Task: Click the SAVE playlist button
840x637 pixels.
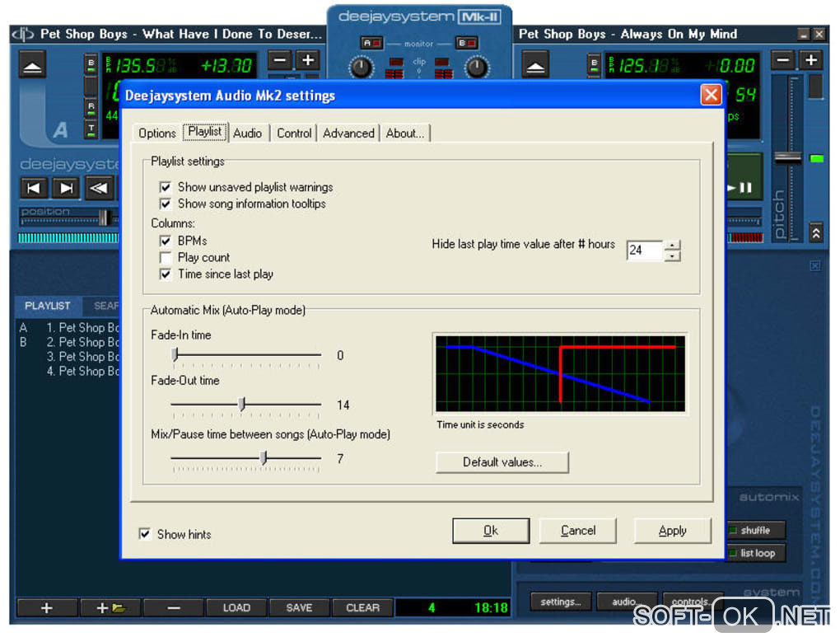Action: 299,607
